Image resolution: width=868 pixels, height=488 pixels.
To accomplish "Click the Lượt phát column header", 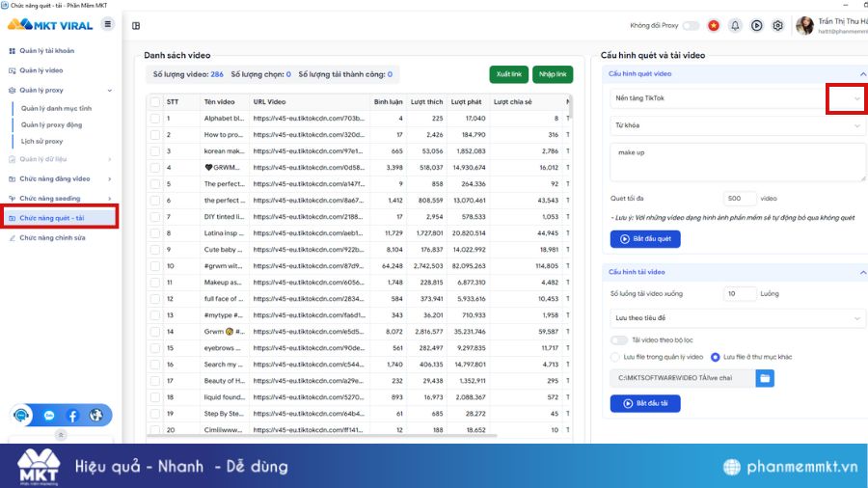I will point(466,102).
